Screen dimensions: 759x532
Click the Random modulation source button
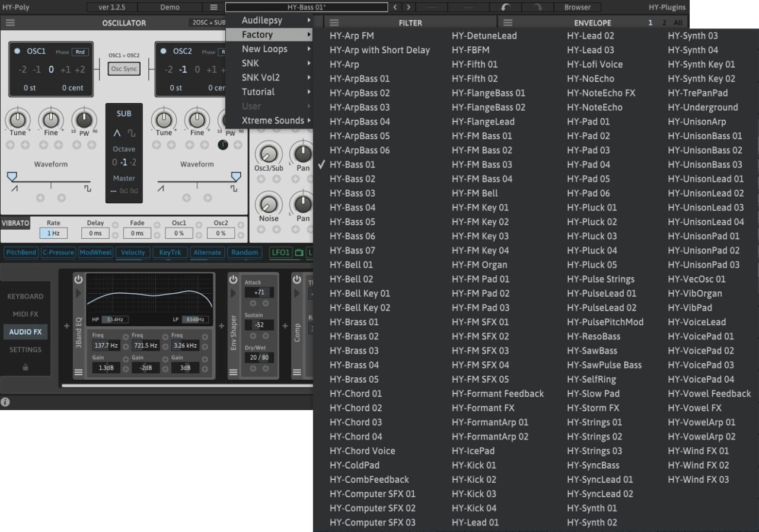[245, 252]
